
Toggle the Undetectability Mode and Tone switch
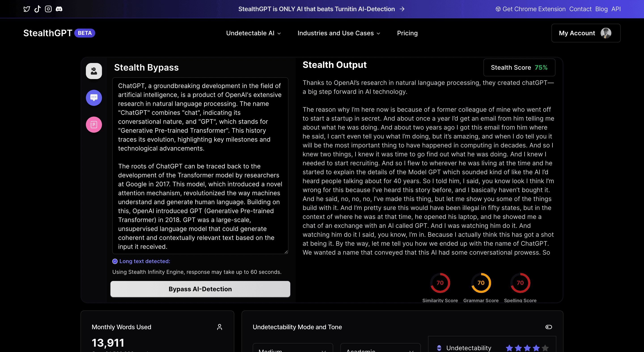(x=548, y=327)
